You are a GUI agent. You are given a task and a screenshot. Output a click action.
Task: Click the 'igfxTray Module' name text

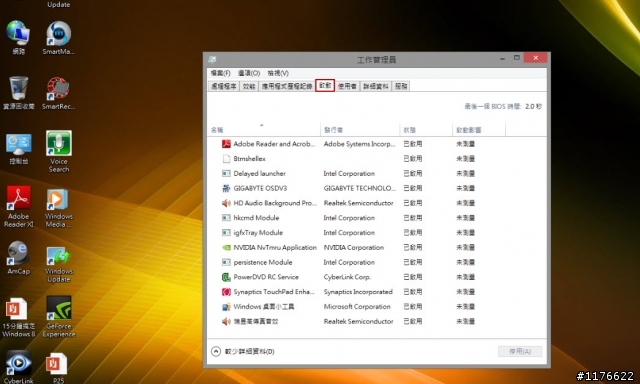point(258,233)
